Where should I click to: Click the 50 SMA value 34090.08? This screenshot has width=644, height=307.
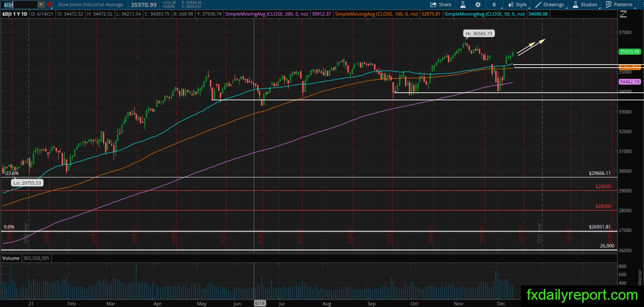(538, 14)
